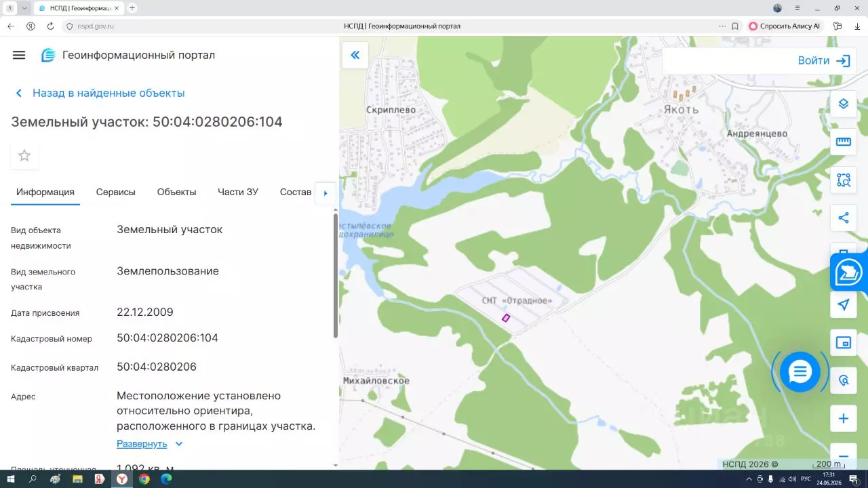Activate search-by-area selection tool

pyautogui.click(x=844, y=180)
